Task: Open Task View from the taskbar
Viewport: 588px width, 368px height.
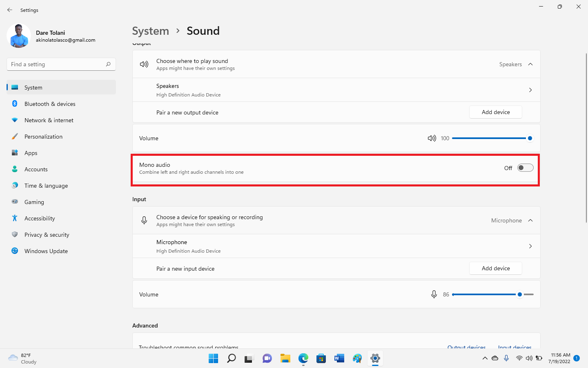Action: [249, 359]
